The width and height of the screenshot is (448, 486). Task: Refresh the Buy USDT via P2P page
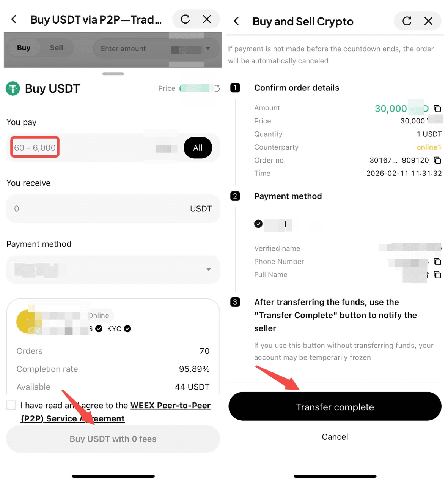[185, 19]
